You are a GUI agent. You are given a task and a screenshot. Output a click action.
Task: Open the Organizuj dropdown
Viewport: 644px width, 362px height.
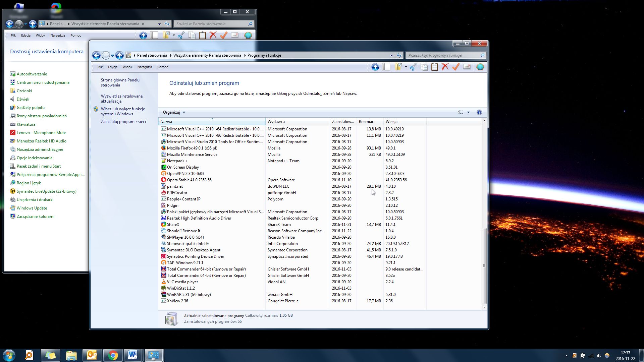click(174, 113)
